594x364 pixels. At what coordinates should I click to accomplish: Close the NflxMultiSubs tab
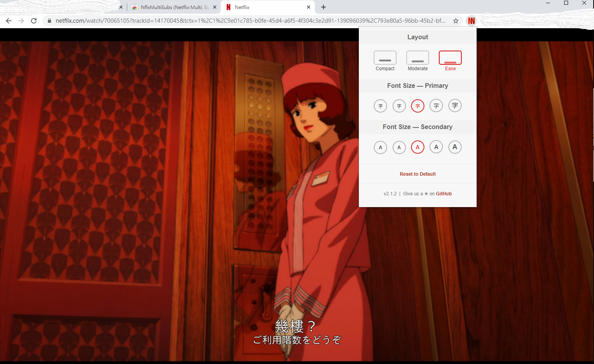[x=215, y=7]
